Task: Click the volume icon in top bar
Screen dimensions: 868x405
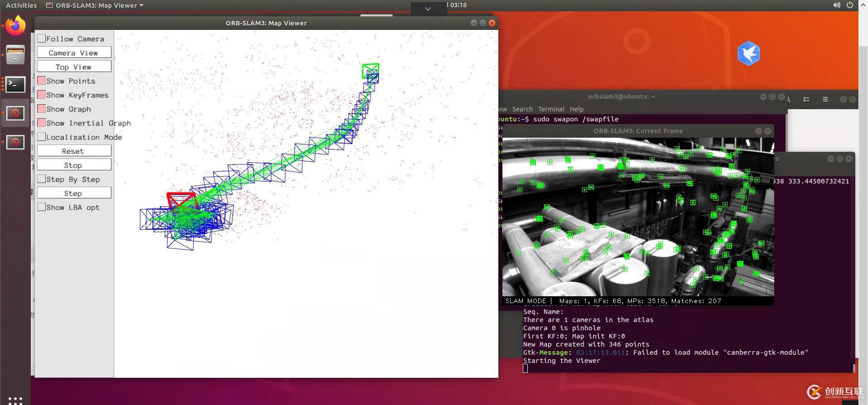Action: [836, 5]
